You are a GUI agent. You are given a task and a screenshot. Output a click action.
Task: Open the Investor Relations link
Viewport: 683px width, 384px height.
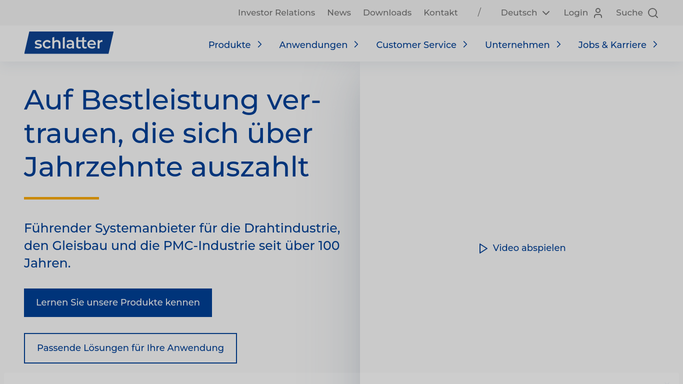pos(276,13)
